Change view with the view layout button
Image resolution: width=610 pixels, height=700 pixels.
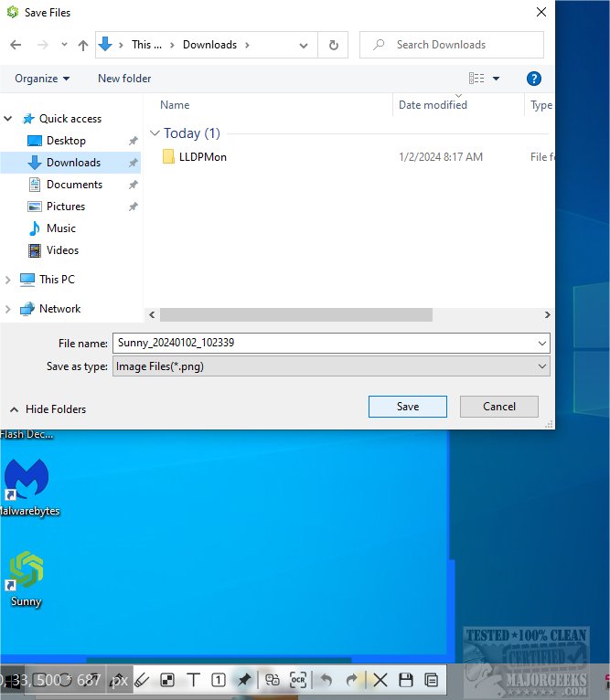[476, 79]
